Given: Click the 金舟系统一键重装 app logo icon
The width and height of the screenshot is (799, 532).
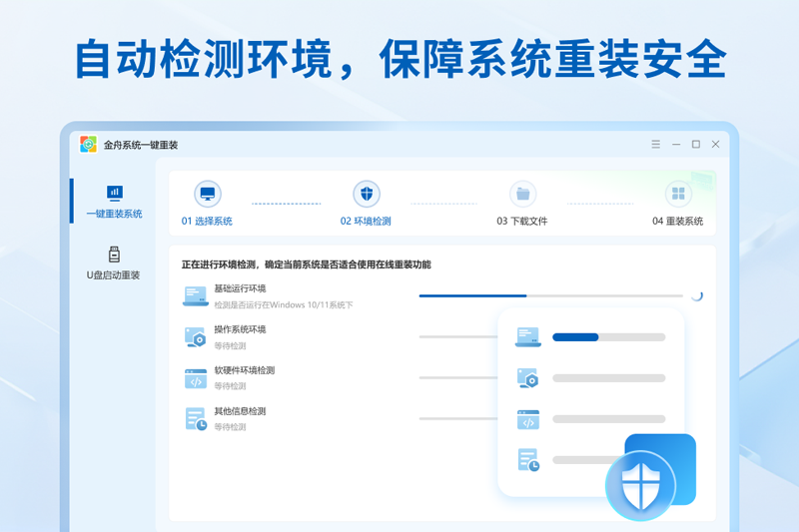Looking at the screenshot, I should tap(89, 145).
